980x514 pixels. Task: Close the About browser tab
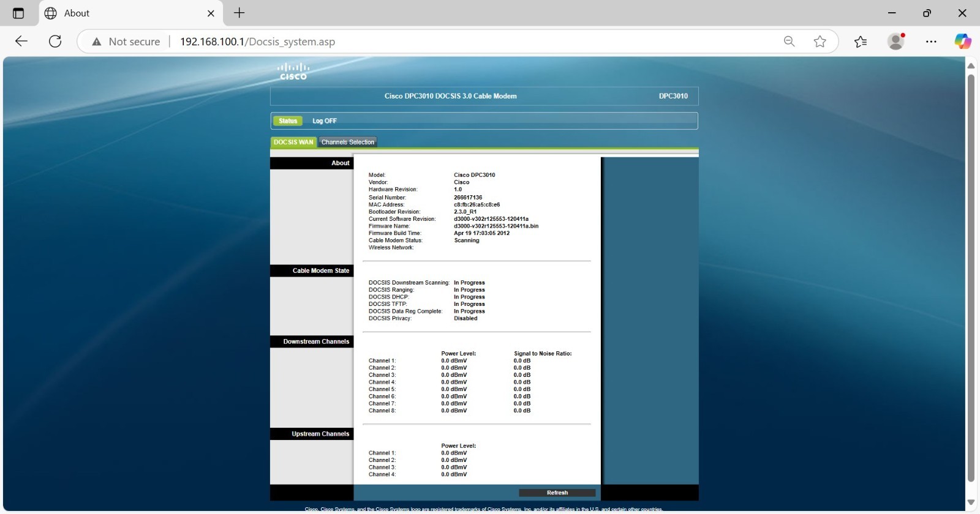coord(211,13)
